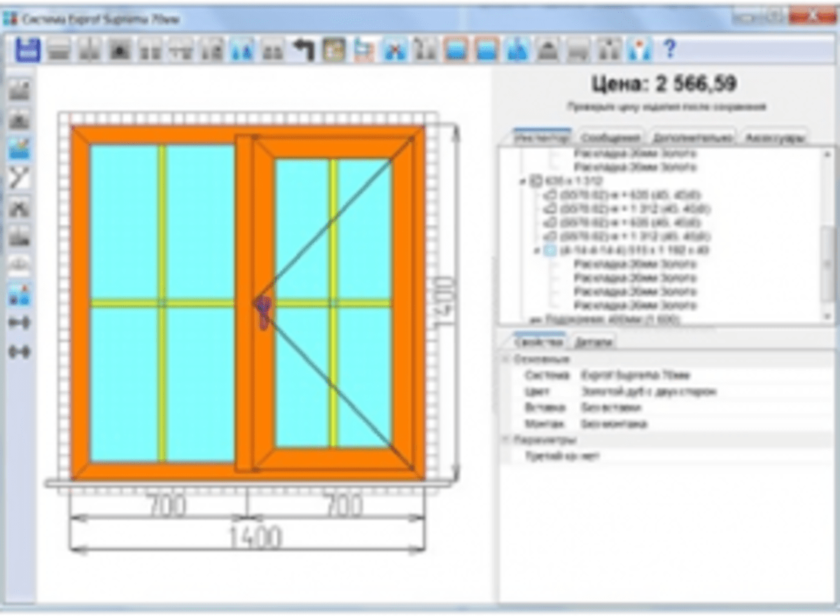Collapse the 635 x 1 312 tree node
840x616 pixels.
(x=522, y=181)
